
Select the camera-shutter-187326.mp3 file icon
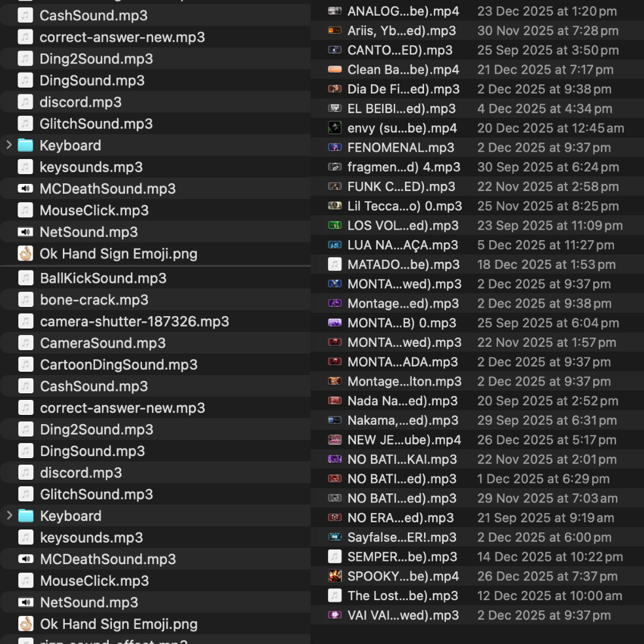[26, 321]
